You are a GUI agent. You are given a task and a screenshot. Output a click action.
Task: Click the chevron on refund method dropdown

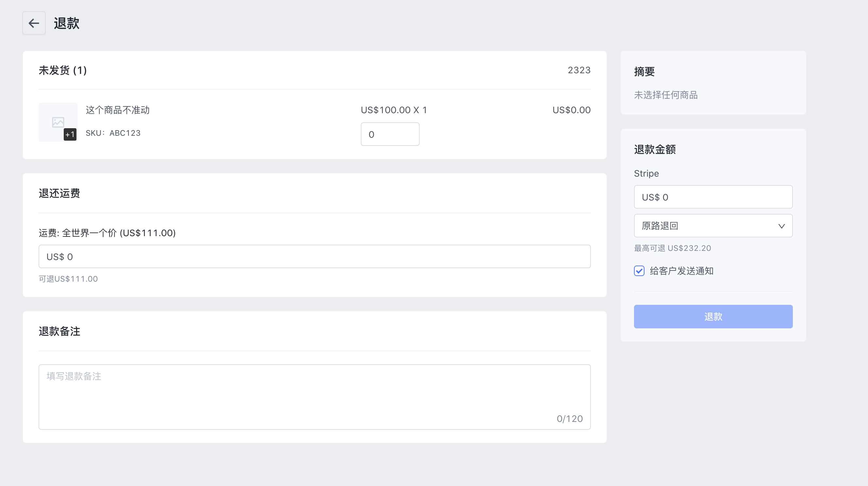pyautogui.click(x=781, y=226)
